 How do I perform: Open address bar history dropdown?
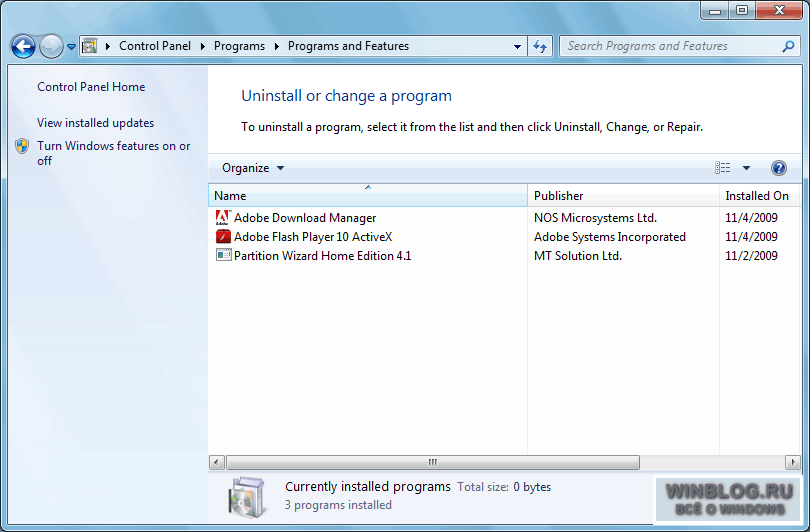(517, 46)
